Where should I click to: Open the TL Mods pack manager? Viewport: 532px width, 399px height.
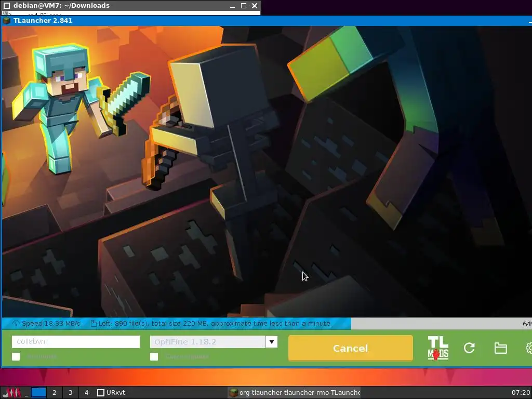[438, 348]
